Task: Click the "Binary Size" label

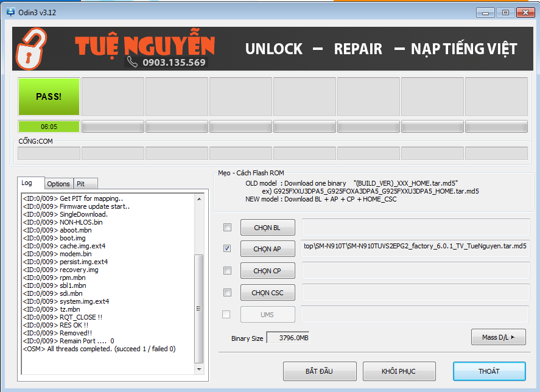Action: coord(247,338)
